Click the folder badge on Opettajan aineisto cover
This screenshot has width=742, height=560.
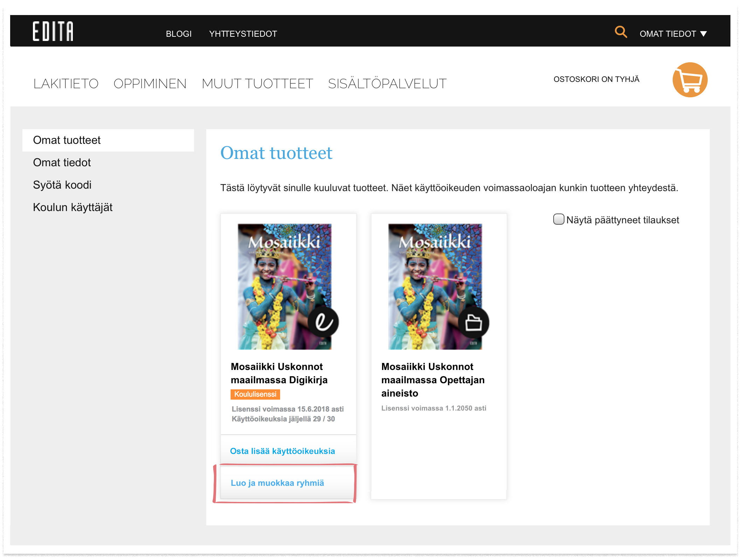[x=473, y=322]
